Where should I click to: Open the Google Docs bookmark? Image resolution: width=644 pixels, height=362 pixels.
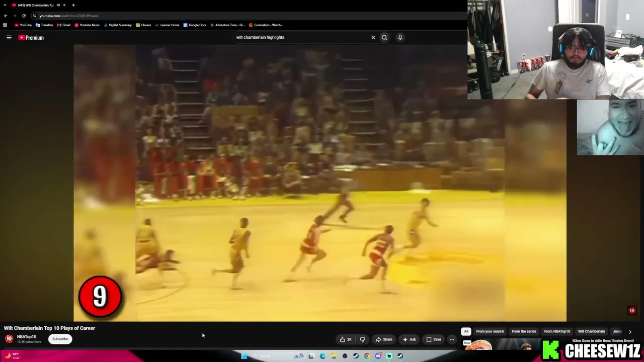[x=195, y=25]
